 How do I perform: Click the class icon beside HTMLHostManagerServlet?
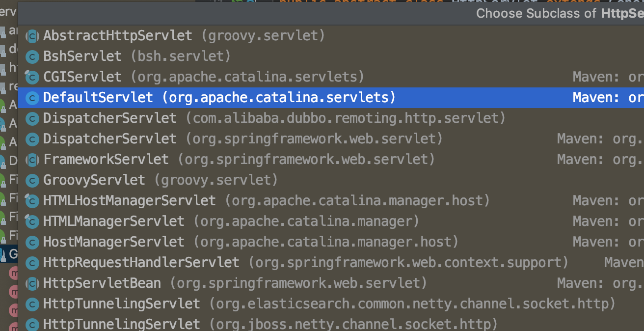coord(32,201)
